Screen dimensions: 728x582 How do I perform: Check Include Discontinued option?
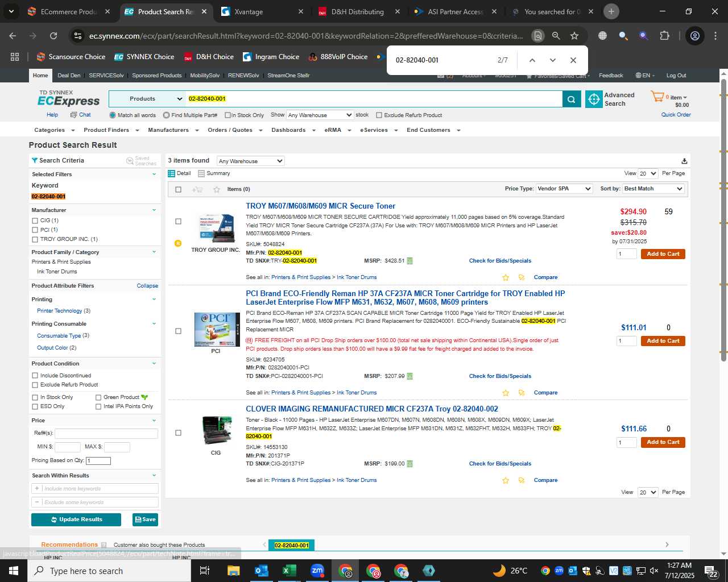[x=35, y=376]
